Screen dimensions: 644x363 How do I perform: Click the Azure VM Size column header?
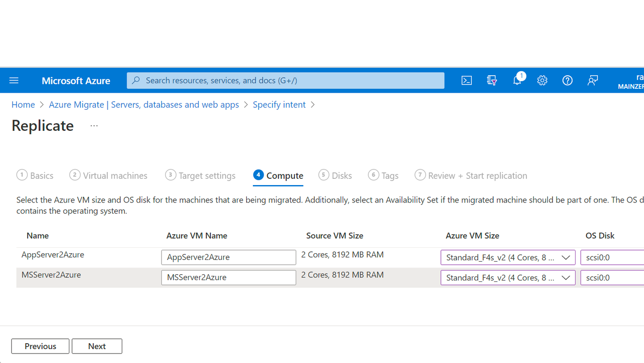(x=473, y=236)
